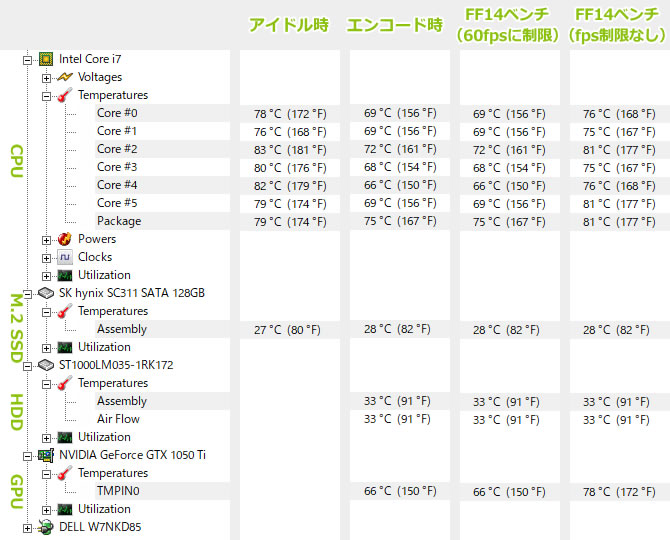Viewport: 670px width, 540px height.
Task: Select the Package temperature row
Action: 162,221
